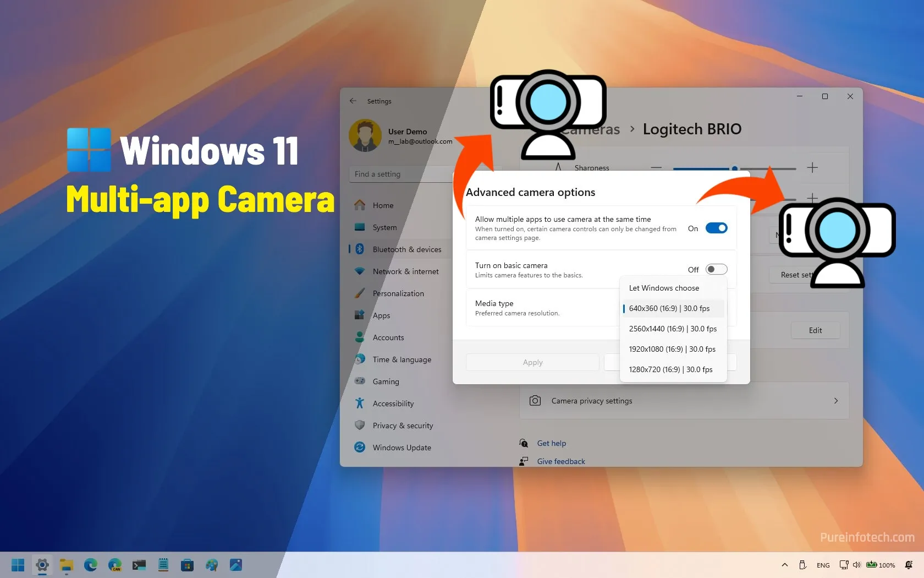924x578 pixels.
Task: Open the Give feedback link
Action: 561,461
